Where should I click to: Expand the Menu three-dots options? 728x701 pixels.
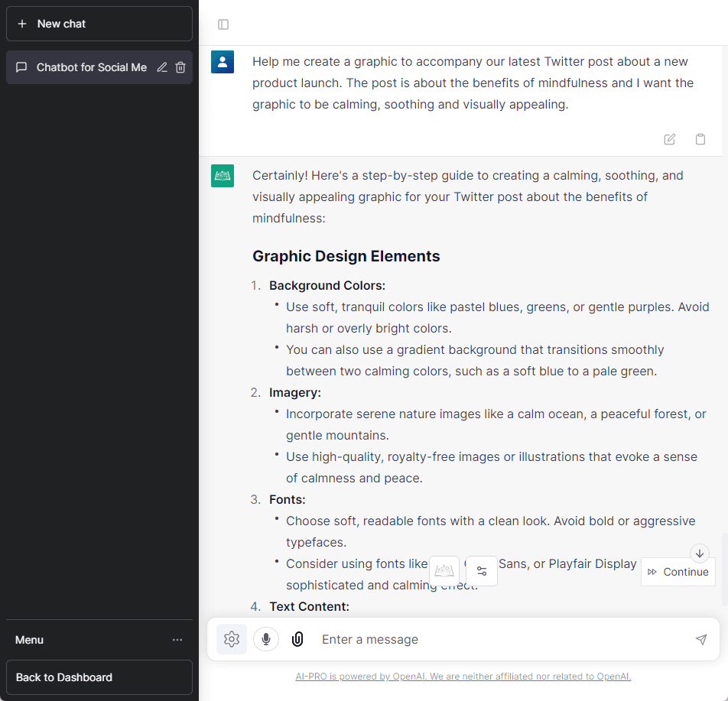[x=177, y=640]
